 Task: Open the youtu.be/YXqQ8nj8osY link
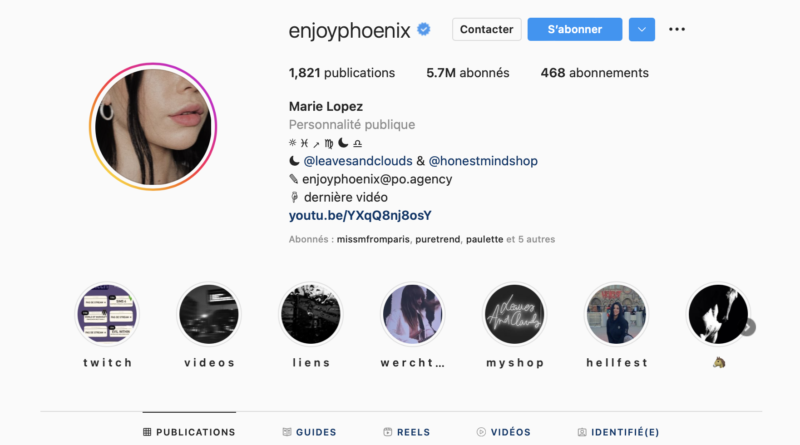coord(360,215)
